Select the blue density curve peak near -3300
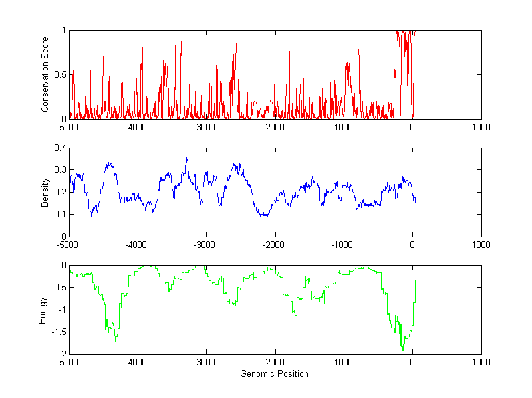Image resolution: width=532 pixels, height=398 pixels. [x=187, y=159]
